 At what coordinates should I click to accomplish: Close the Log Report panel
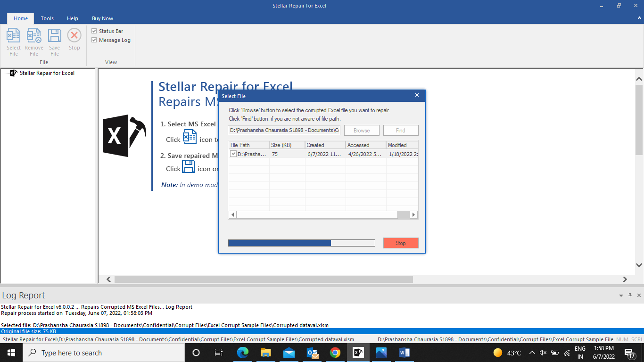coord(639,296)
